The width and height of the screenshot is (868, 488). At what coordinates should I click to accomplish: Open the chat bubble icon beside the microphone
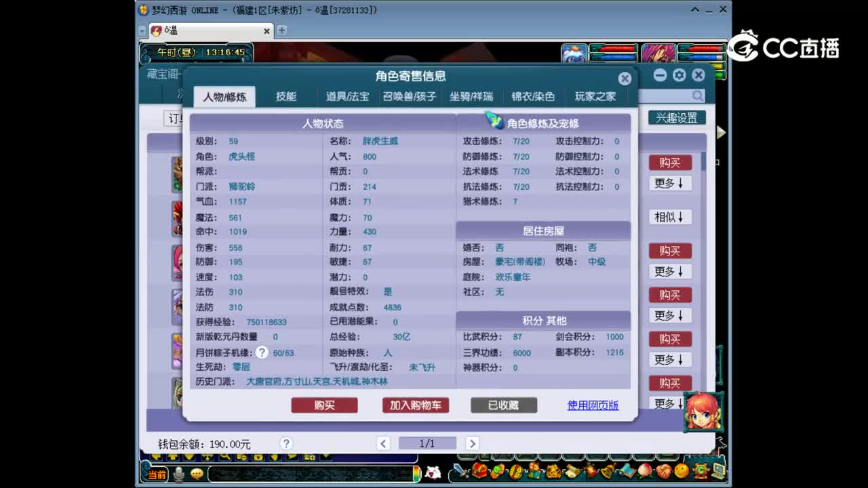(197, 474)
